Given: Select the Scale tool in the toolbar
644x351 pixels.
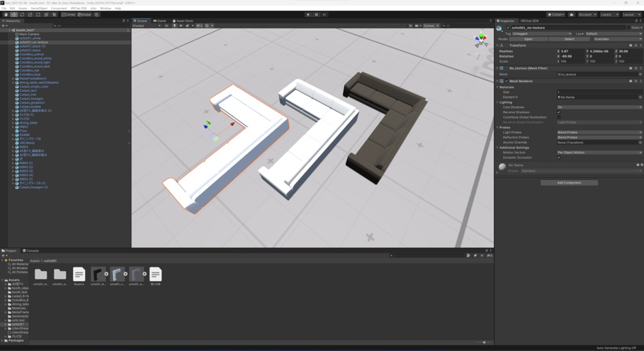Looking at the screenshot, I should point(30,14).
